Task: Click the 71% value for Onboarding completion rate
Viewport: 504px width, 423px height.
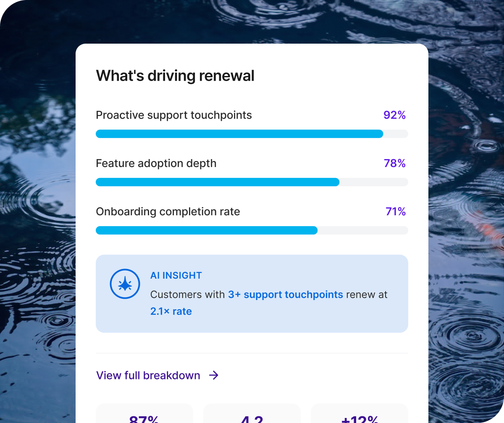Action: click(395, 211)
